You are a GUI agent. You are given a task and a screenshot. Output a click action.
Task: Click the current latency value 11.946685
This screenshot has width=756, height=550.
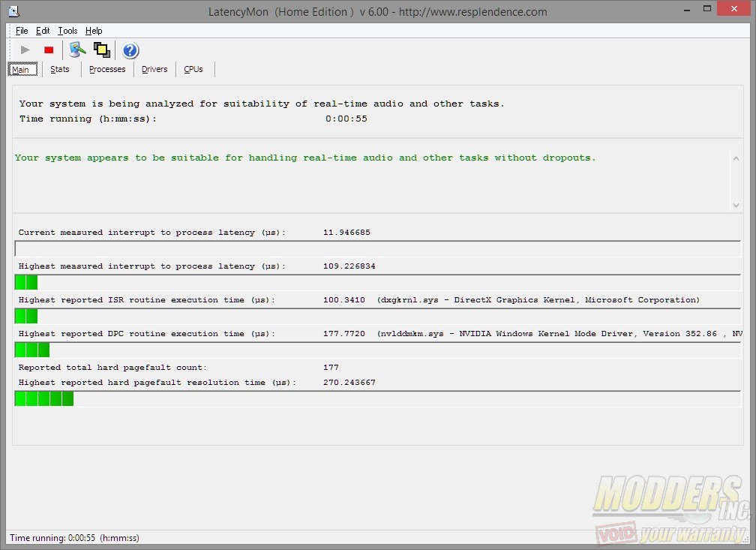pyautogui.click(x=346, y=232)
